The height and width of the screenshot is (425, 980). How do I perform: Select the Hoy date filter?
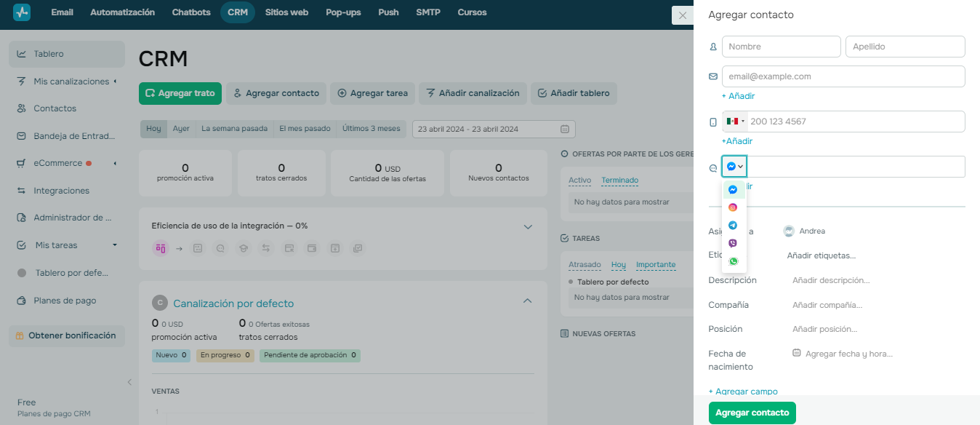(153, 128)
